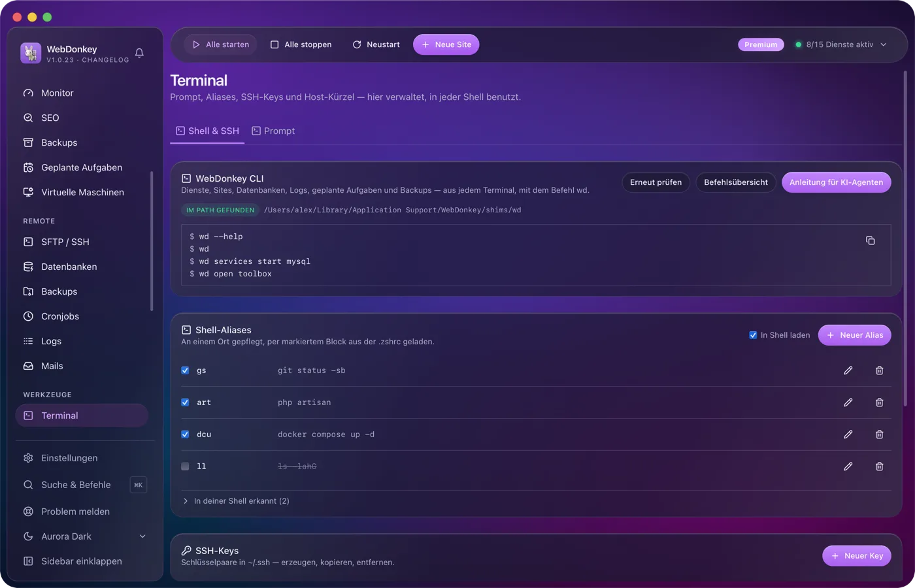The height and width of the screenshot is (588, 915).
Task: Uncheck the dcu alias
Action: pos(185,434)
